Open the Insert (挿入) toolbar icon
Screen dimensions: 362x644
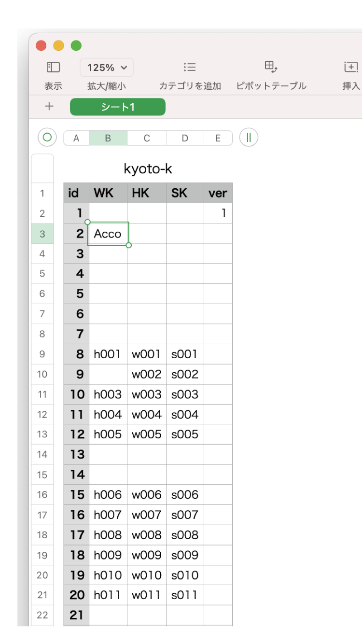(351, 67)
